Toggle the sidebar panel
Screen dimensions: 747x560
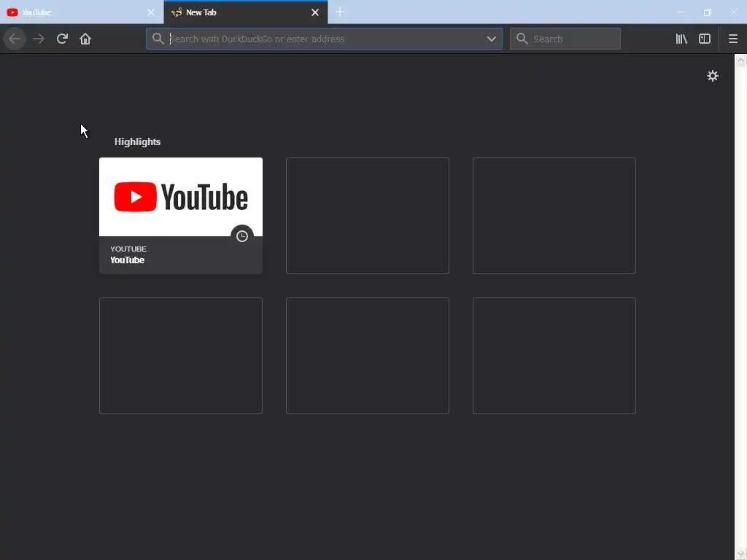(704, 39)
